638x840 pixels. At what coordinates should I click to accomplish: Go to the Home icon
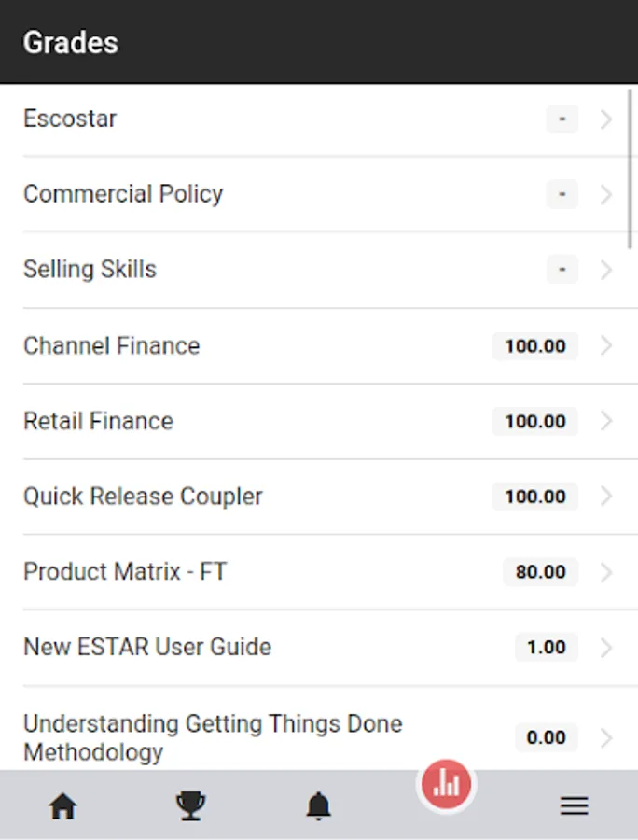[62, 805]
